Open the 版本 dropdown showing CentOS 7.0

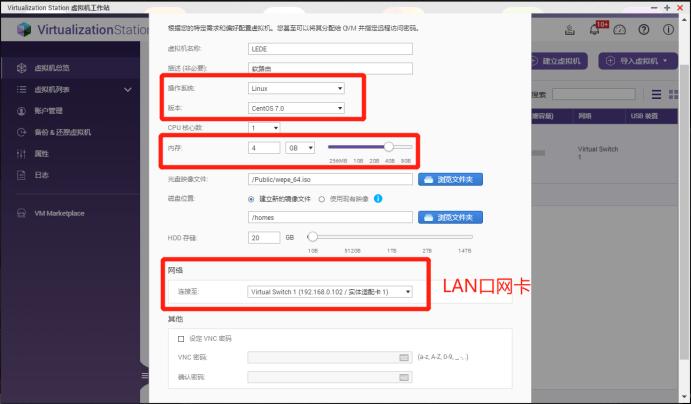coord(296,108)
